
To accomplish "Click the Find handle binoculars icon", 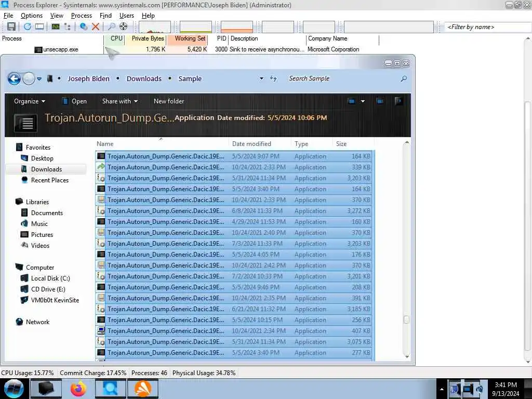I will click(111, 26).
